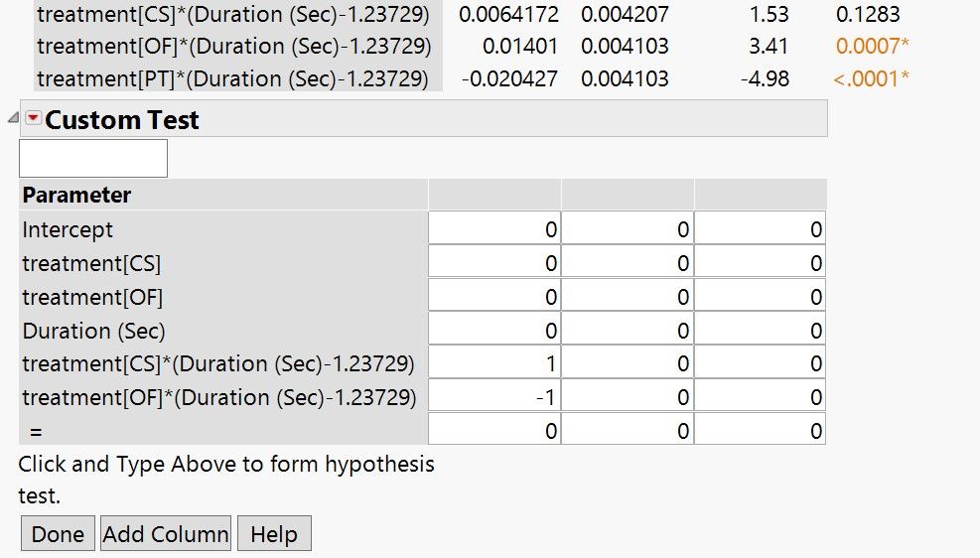Select first column equals-row value cell

494,431
